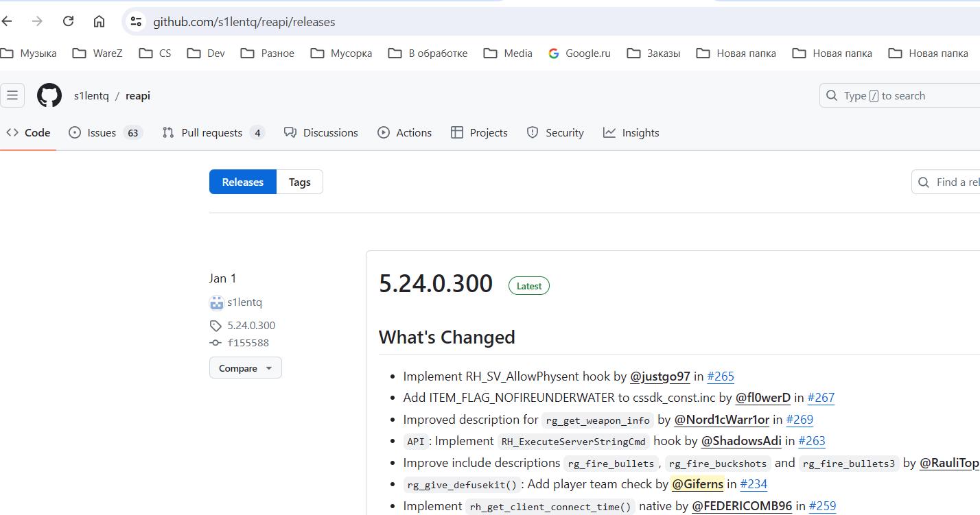Switch to the Code tab

click(28, 132)
